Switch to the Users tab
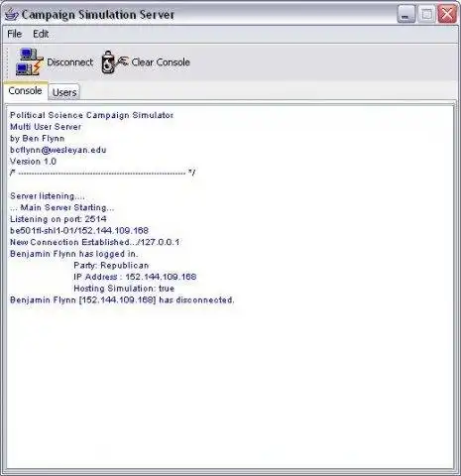The height and width of the screenshot is (476, 461). 64,92
